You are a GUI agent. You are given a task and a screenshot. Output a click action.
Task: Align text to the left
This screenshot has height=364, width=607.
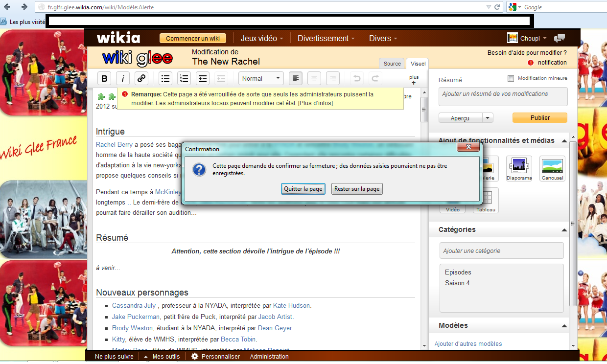pos(296,78)
